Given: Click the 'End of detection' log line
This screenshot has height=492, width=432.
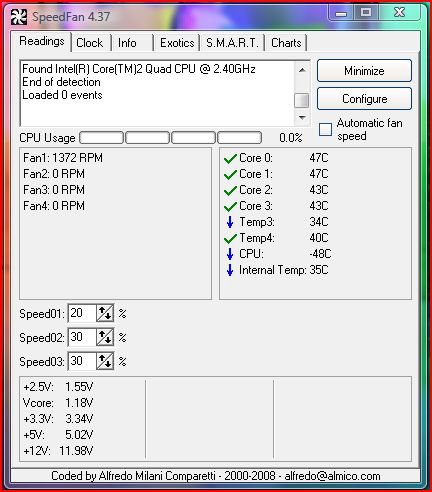Looking at the screenshot, I should (61, 82).
